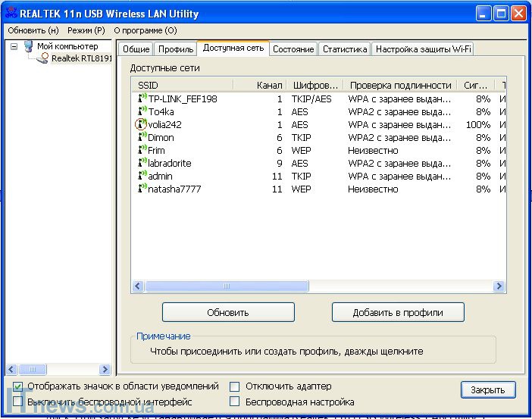
Task: Minimize the REALTEK utility window
Action: point(483,14)
